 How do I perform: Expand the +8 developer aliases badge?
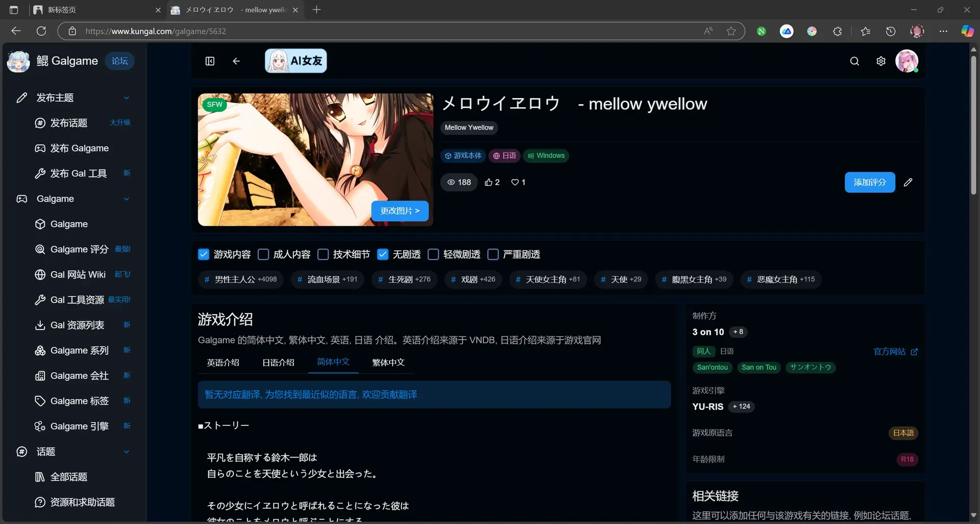738,332
